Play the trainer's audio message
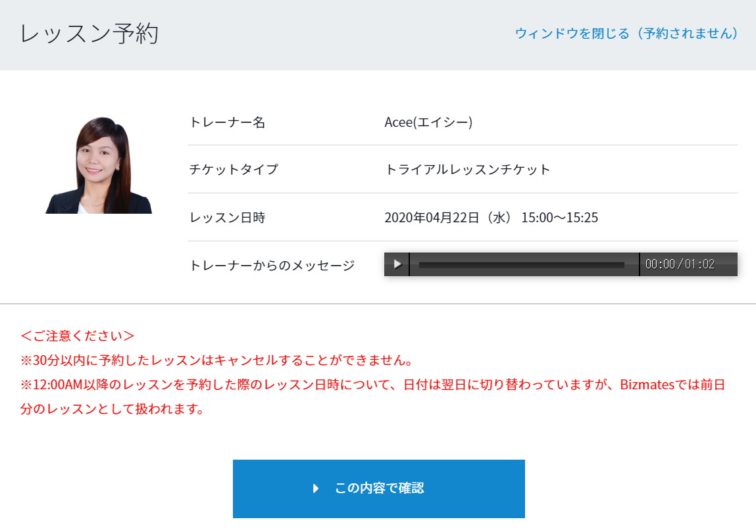The image size is (756, 532). 397,264
